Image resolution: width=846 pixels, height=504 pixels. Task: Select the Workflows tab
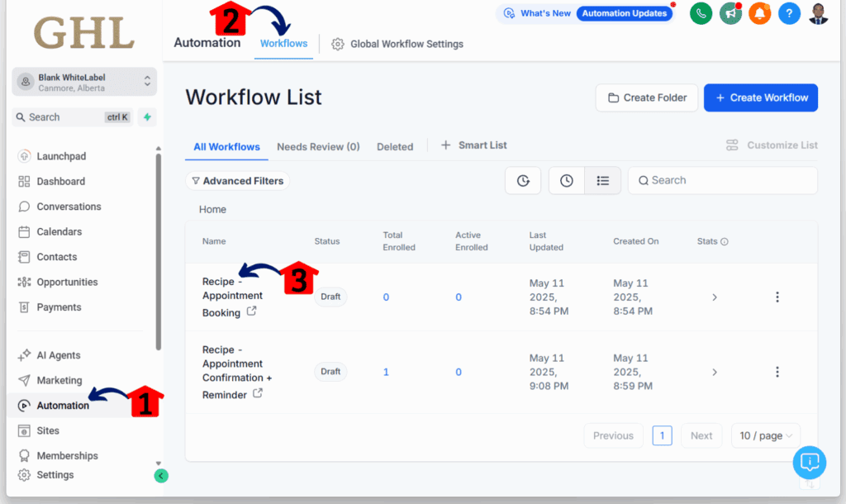[x=284, y=44]
